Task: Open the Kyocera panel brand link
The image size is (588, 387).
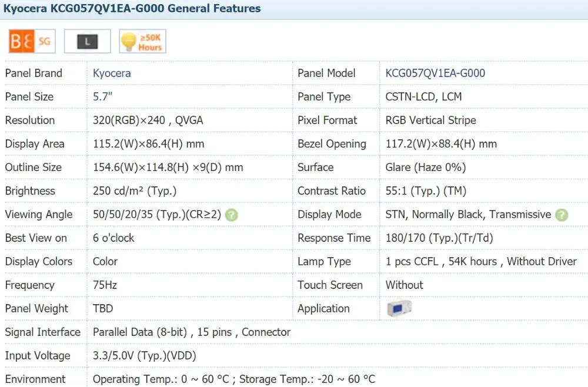Action: click(x=112, y=73)
